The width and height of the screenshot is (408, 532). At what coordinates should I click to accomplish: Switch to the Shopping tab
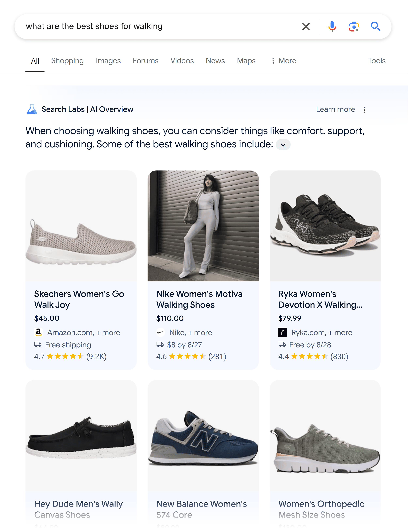pyautogui.click(x=67, y=60)
